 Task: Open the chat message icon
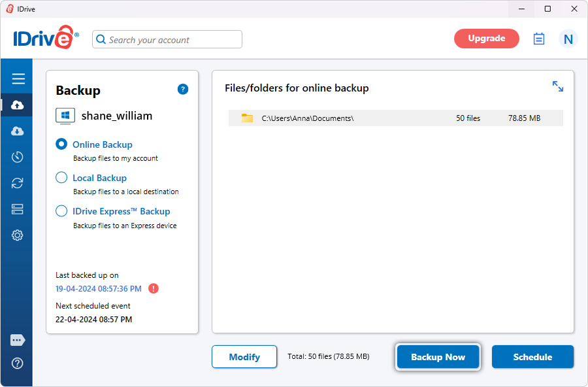pyautogui.click(x=18, y=341)
